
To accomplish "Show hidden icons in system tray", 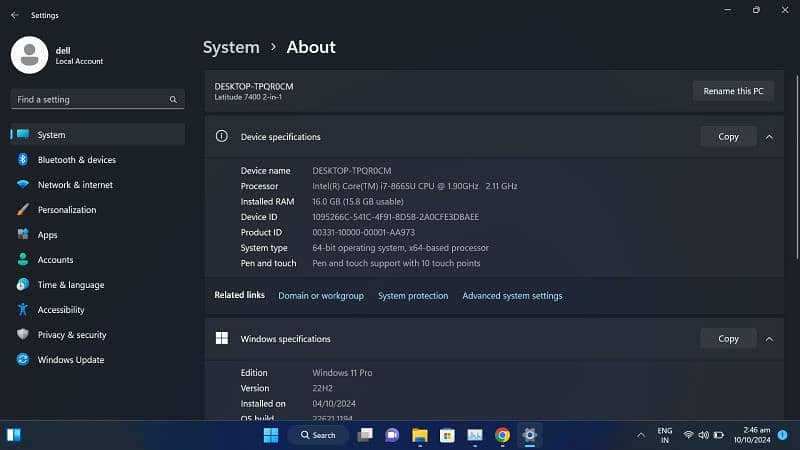I will coord(641,435).
